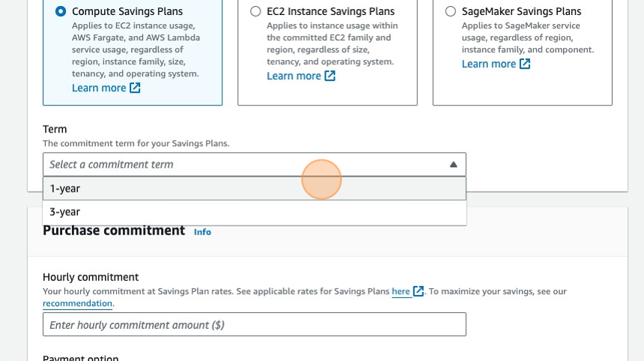Open Learn more for SageMaker Savings Plans
The image size is (644, 361).
(488, 64)
